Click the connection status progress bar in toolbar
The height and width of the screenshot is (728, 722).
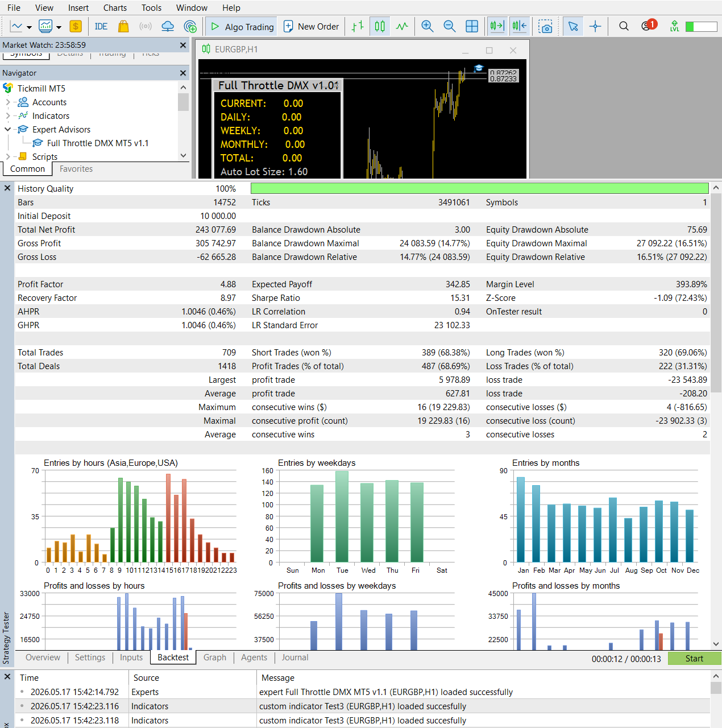click(x=701, y=27)
